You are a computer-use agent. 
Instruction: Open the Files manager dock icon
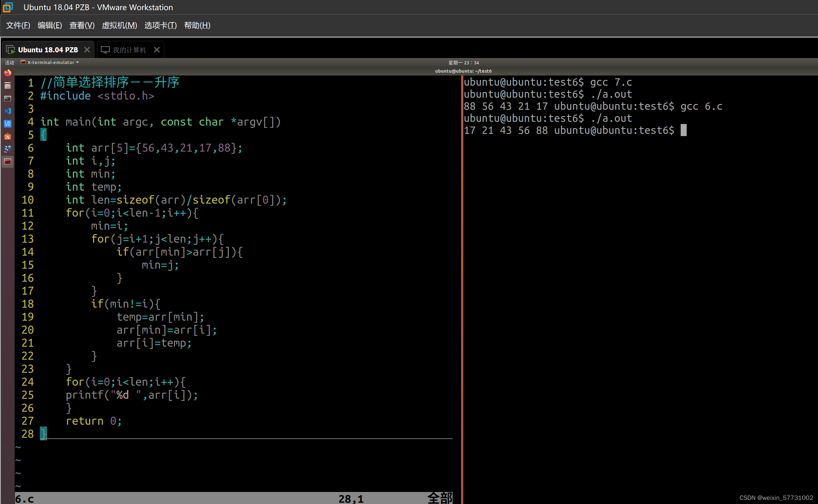7,86
